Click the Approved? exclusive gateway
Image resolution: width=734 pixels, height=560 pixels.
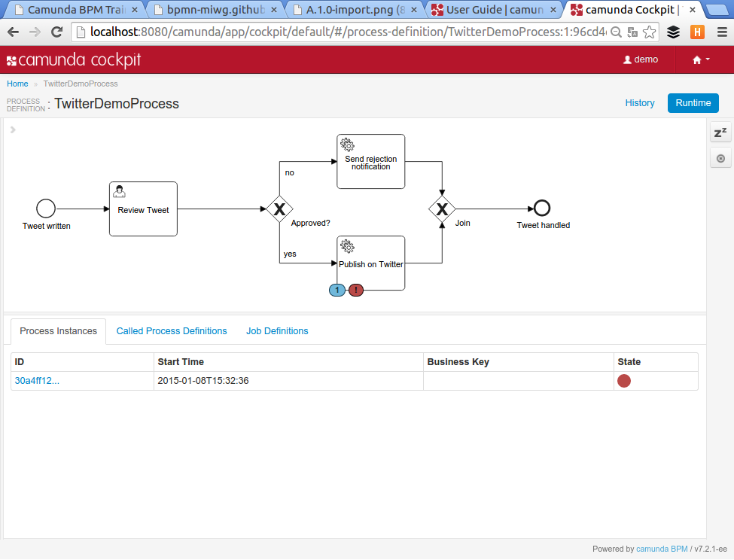(279, 208)
